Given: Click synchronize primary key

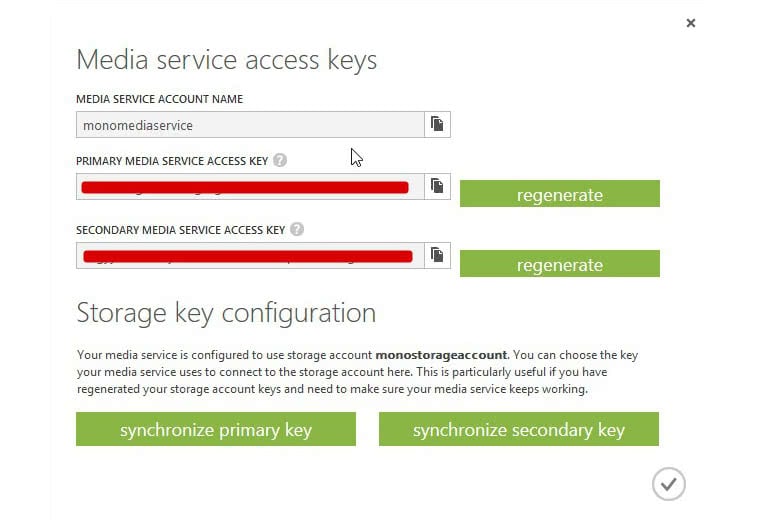Looking at the screenshot, I should 216,429.
